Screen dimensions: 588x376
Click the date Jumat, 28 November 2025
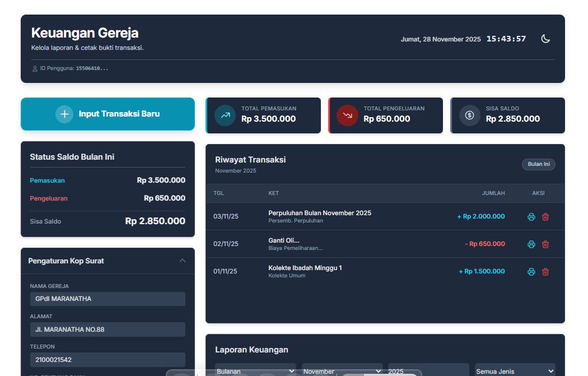click(x=441, y=39)
